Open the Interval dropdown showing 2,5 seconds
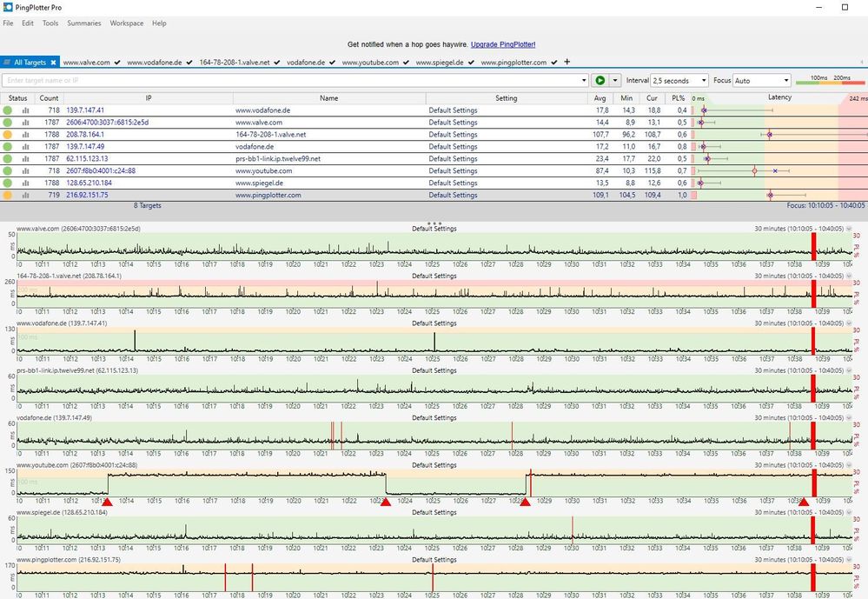Image resolution: width=868 pixels, height=599 pixels. (678, 80)
